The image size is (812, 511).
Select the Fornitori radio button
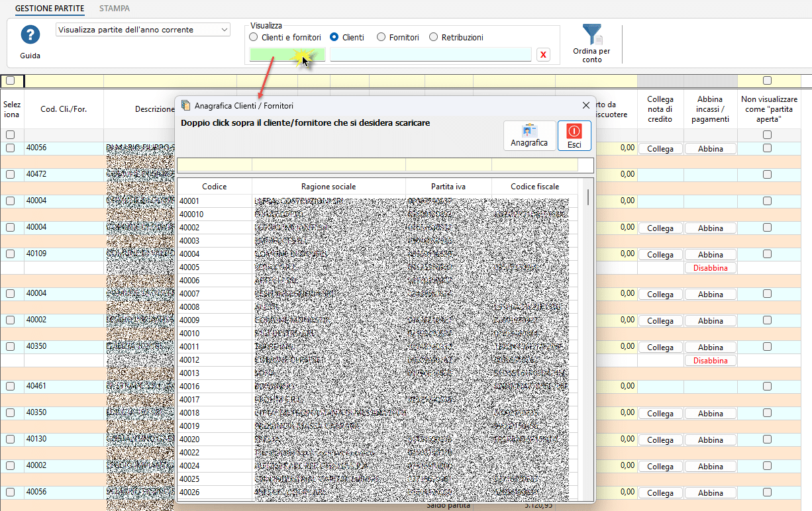pos(381,38)
